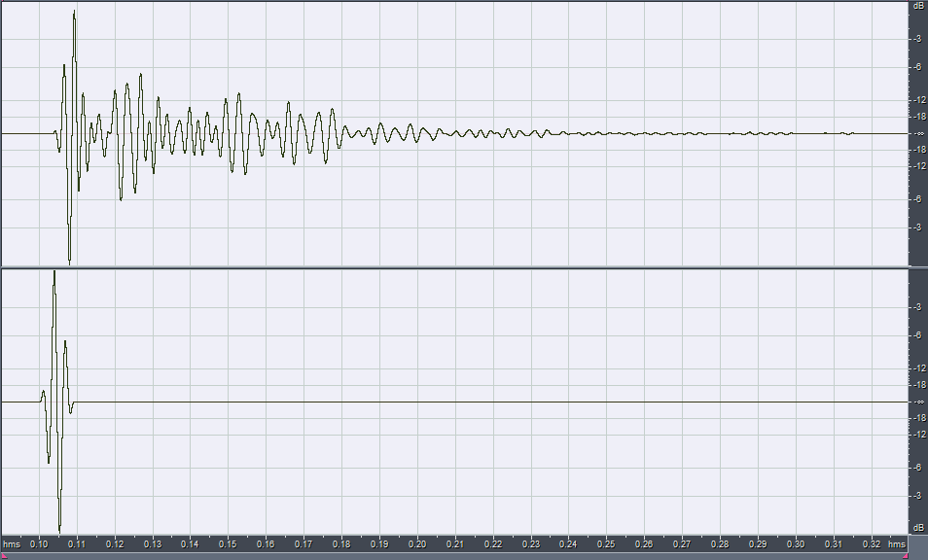
Task: Click the pink range marker beside the left hms label
Action: click(x=2, y=555)
